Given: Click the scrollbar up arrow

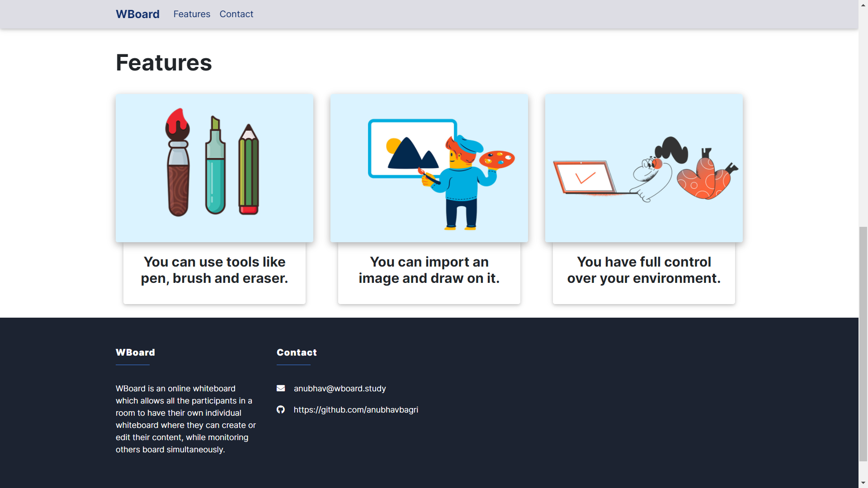Looking at the screenshot, I should point(863,5).
